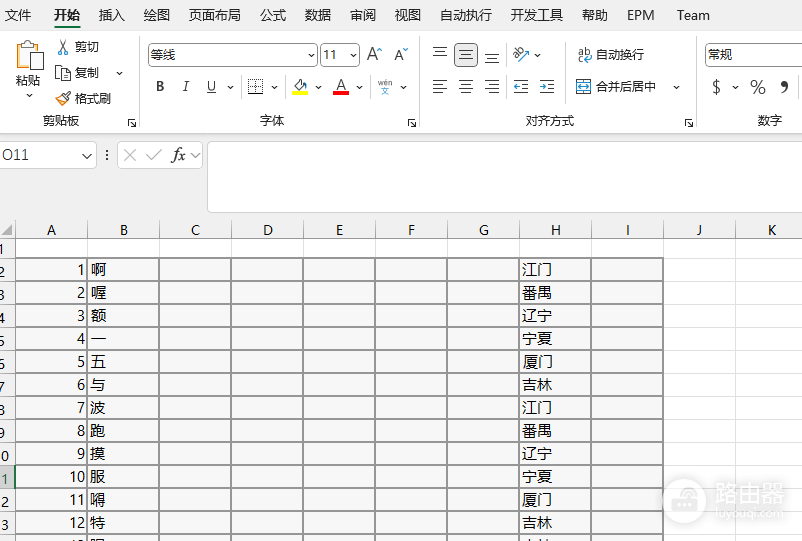The width and height of the screenshot is (802, 541).
Task: Select the cell with 厦门 beside 五
Action: pos(555,362)
